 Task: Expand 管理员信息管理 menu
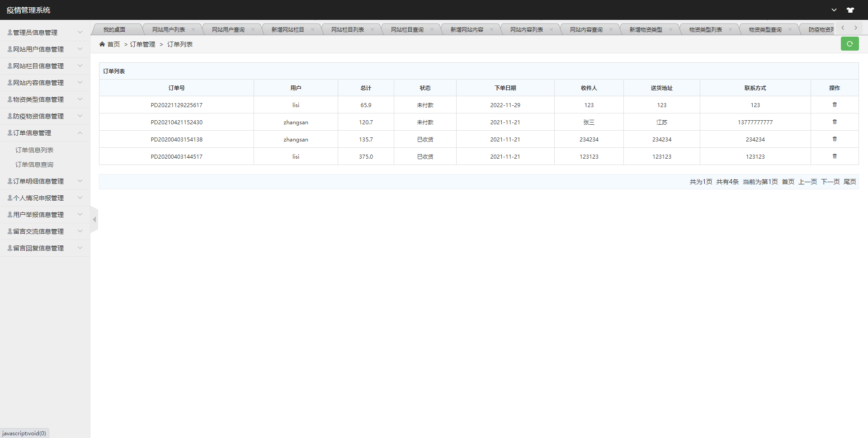pos(45,33)
